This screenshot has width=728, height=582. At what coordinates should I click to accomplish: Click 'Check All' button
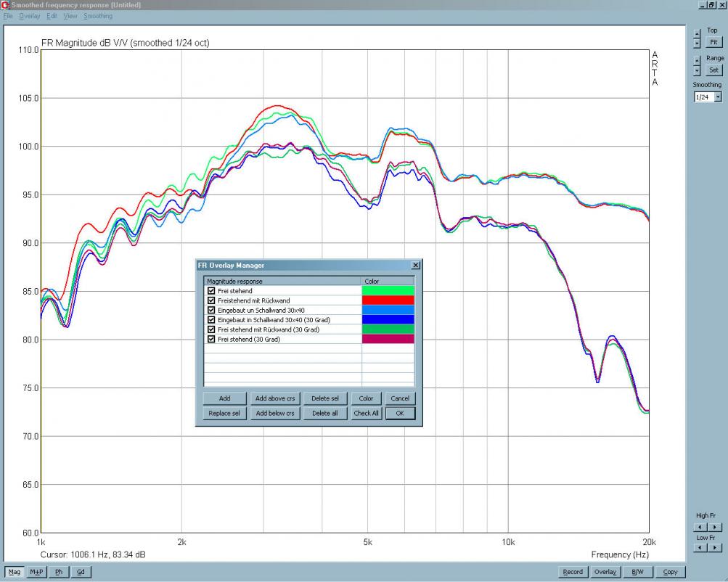tap(366, 413)
